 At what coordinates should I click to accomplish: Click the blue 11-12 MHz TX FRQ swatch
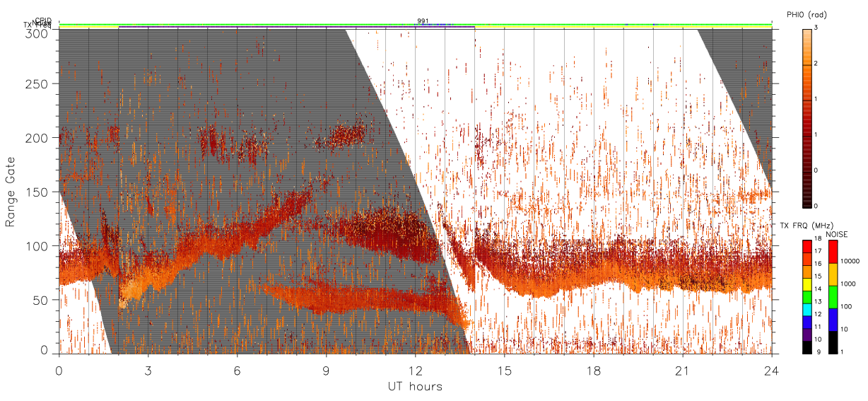click(x=807, y=321)
